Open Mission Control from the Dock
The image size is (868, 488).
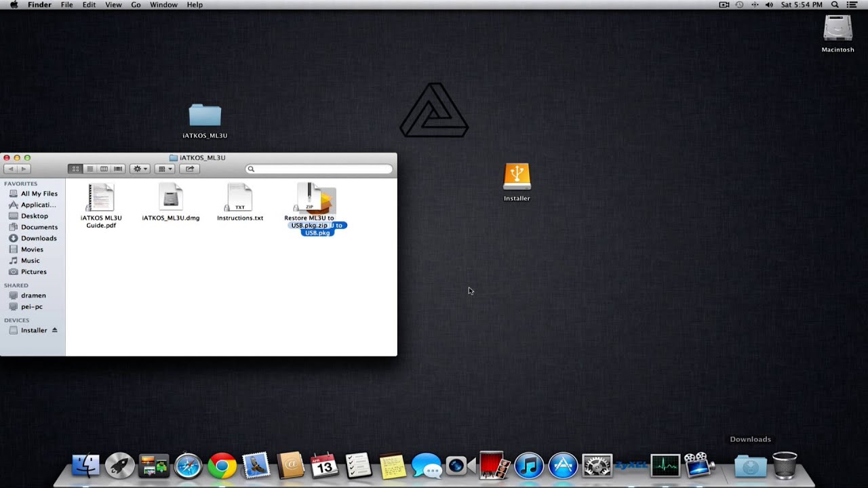154,466
